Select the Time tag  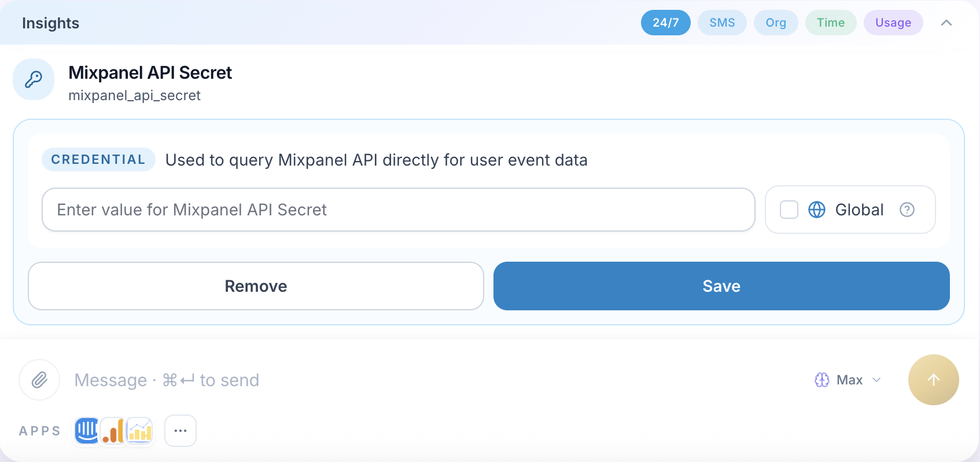click(x=830, y=23)
